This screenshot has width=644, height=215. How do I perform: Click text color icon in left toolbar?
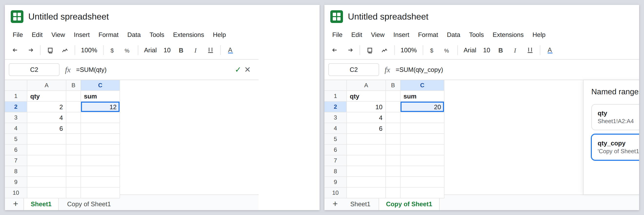[230, 50]
